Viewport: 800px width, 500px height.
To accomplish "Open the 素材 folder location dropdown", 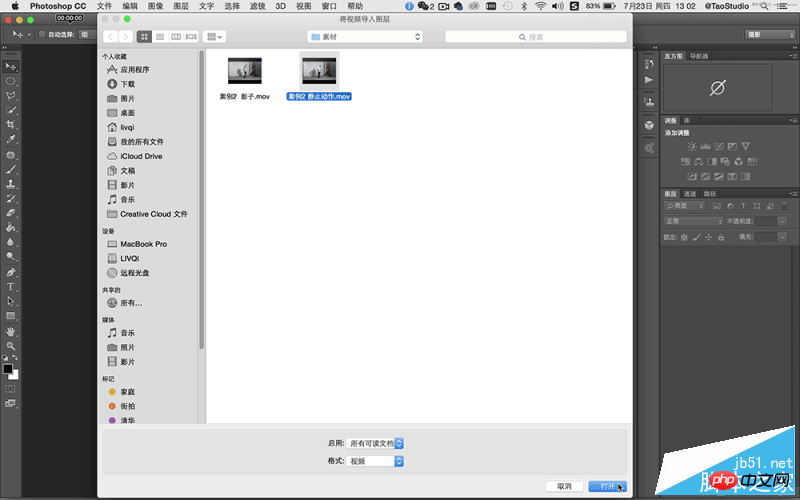I will 365,37.
